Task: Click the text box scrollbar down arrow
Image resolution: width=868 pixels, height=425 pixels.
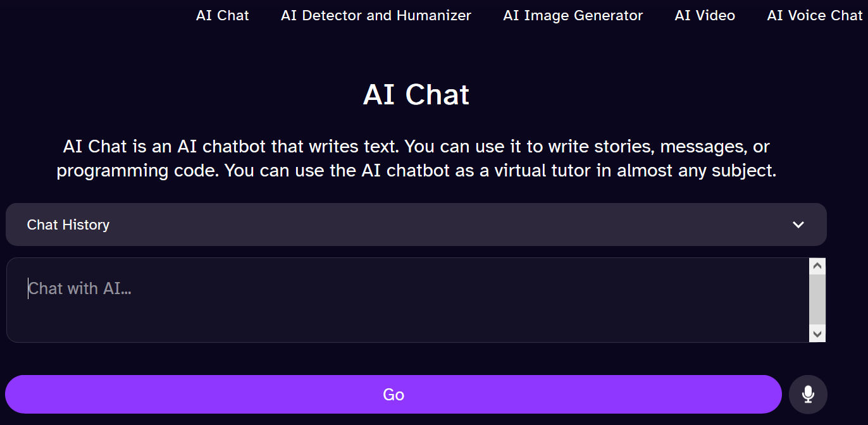Action: (817, 334)
